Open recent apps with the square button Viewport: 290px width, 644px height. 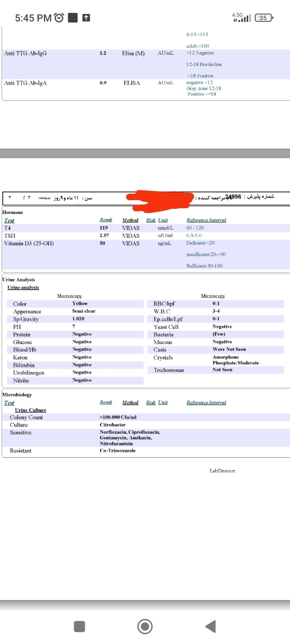[79, 626]
